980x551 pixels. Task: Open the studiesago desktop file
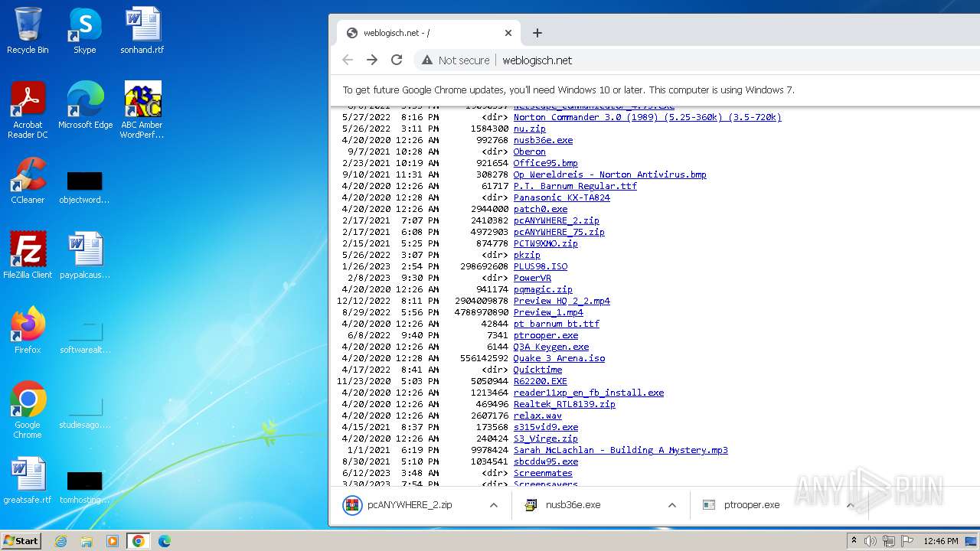[x=85, y=412]
